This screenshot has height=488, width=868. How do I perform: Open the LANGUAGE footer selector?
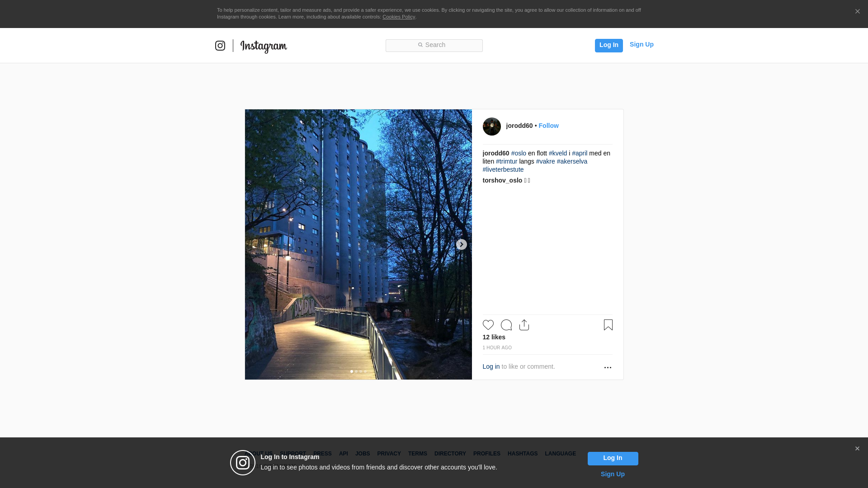[560, 454]
